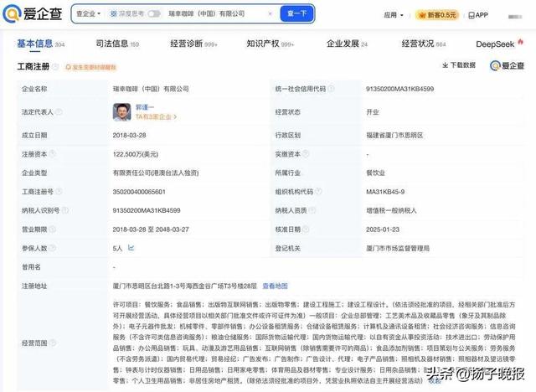Click info icon next to 统一社会信用代码

click(331, 89)
